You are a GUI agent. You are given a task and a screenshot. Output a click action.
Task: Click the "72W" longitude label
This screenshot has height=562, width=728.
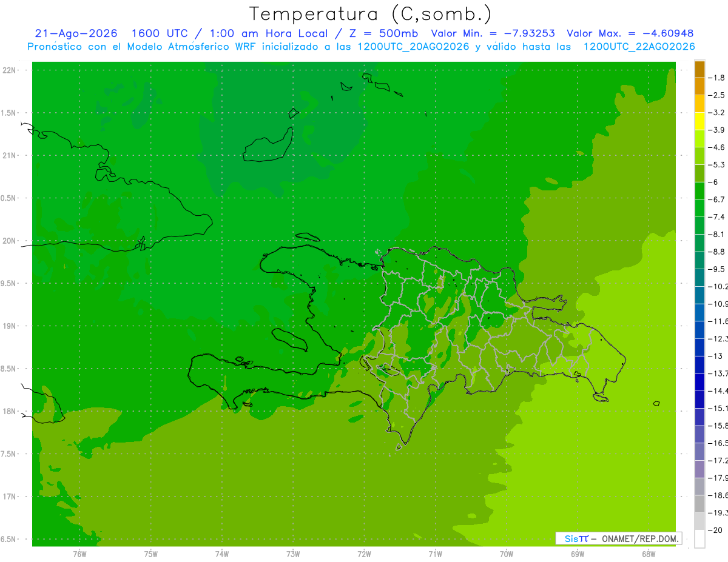coord(364,554)
